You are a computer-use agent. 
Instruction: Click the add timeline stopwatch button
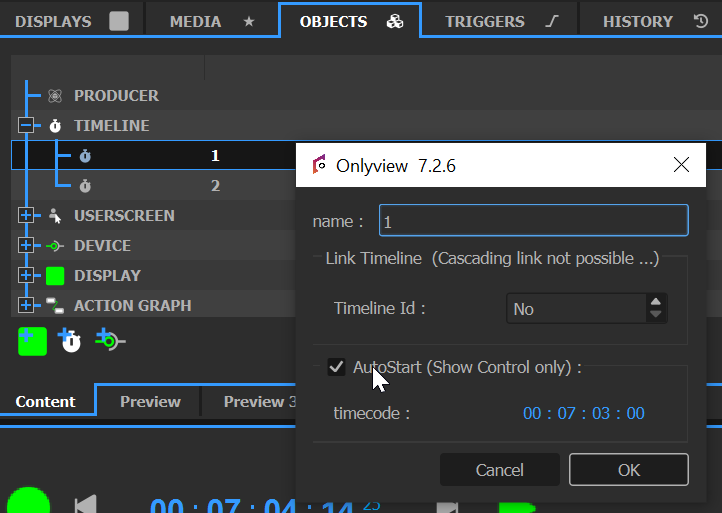click(x=70, y=340)
